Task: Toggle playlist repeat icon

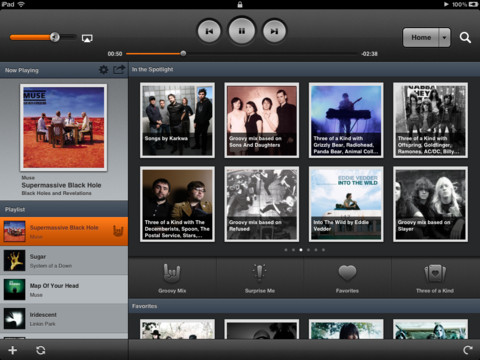Action: [41, 350]
